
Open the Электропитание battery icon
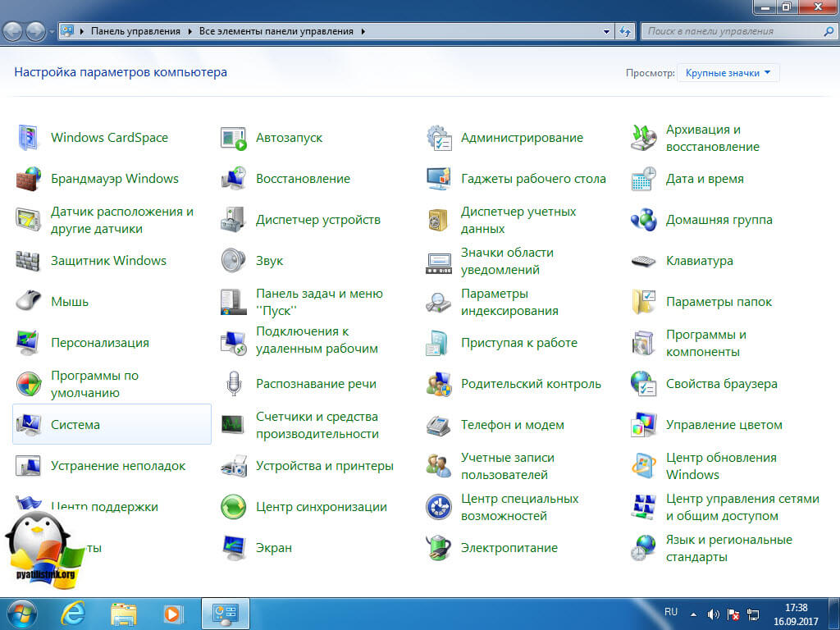tap(438, 548)
